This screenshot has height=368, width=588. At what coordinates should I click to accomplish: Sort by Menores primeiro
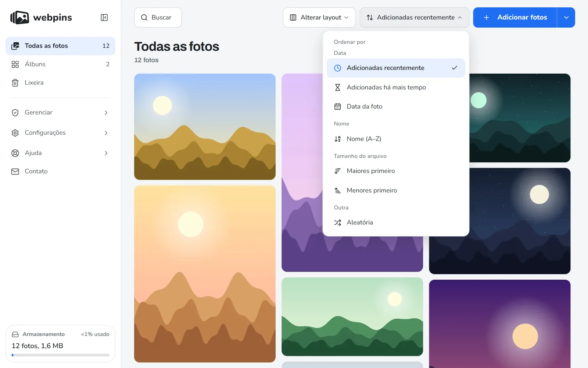(396, 191)
